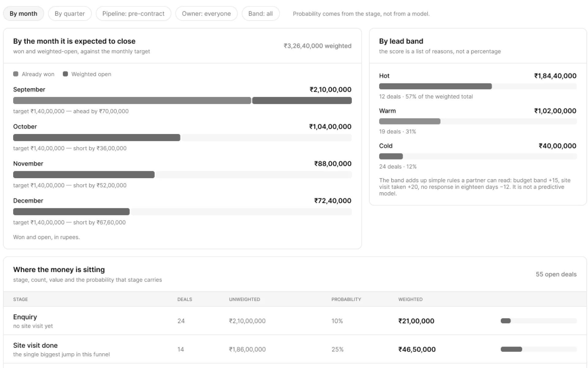
Task: Click Site visit done's ₹46,50,000 value
Action: click(417, 349)
